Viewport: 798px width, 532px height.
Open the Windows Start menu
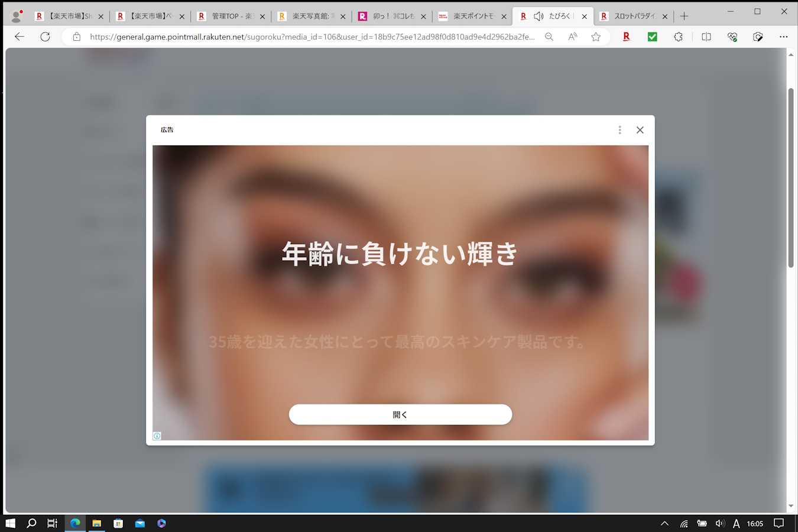(x=10, y=523)
